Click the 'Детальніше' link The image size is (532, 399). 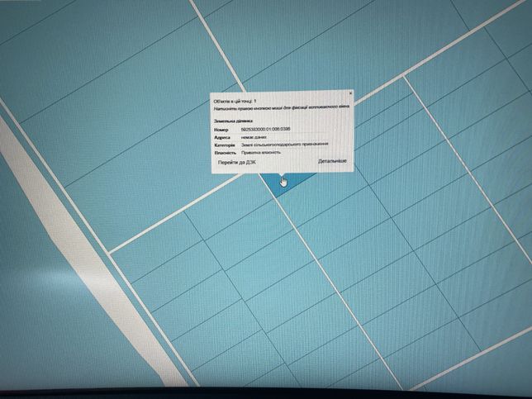coord(332,161)
